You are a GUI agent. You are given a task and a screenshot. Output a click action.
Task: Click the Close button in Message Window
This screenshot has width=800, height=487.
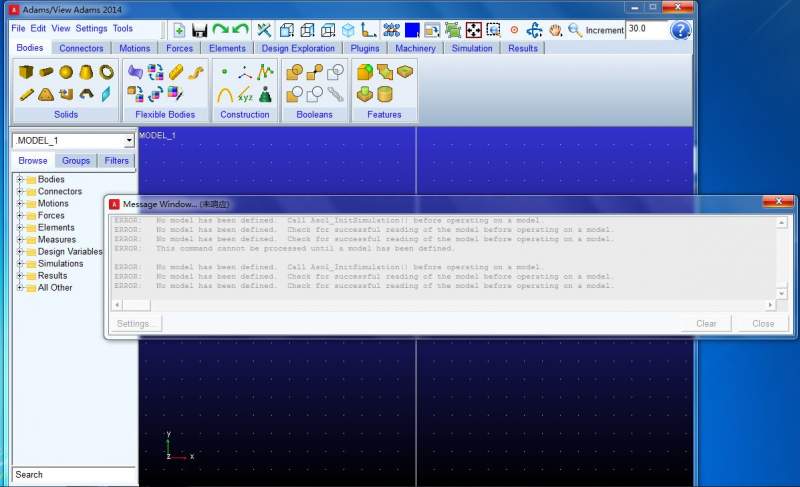tap(763, 323)
